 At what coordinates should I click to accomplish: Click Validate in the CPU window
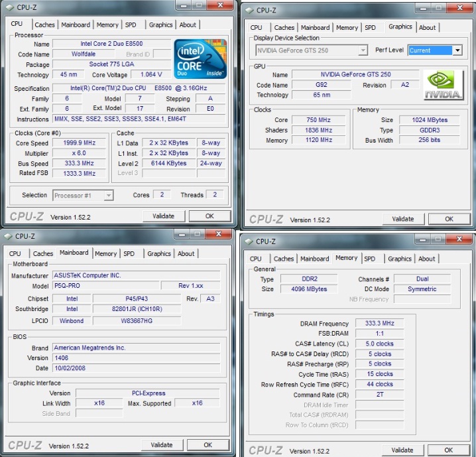tap(164, 216)
